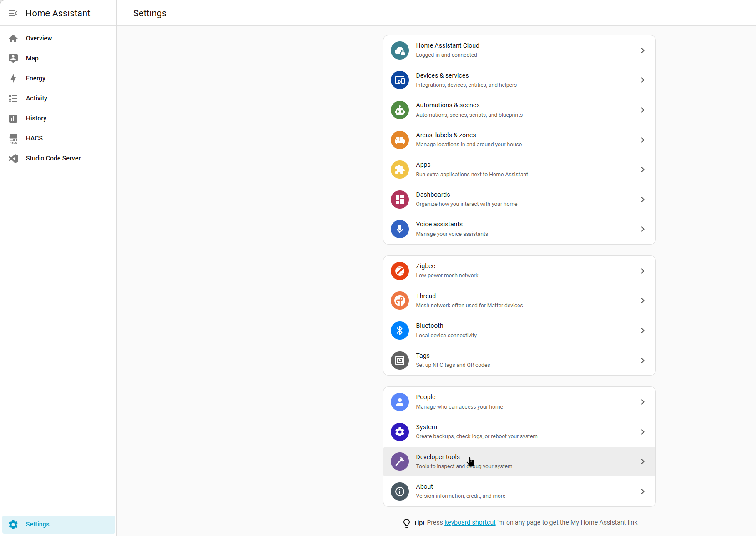The image size is (756, 536).
Task: Click the Areas, labels & zones sofa icon
Action: pos(399,140)
